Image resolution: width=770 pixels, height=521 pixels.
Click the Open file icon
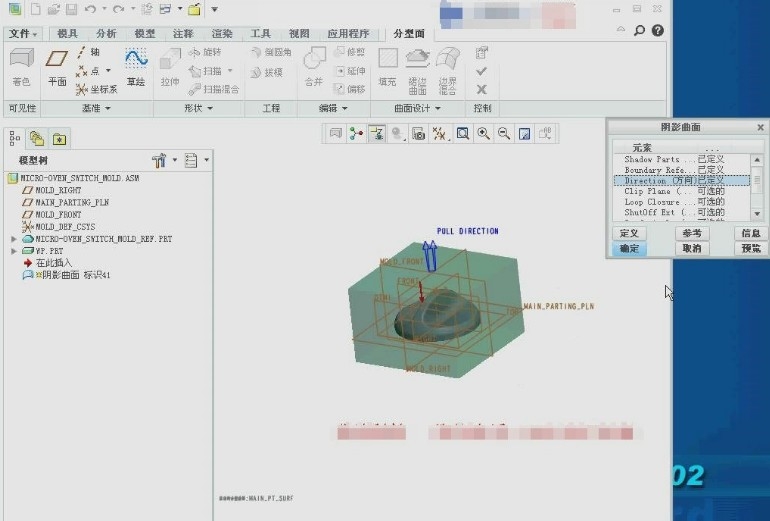tap(54, 9)
